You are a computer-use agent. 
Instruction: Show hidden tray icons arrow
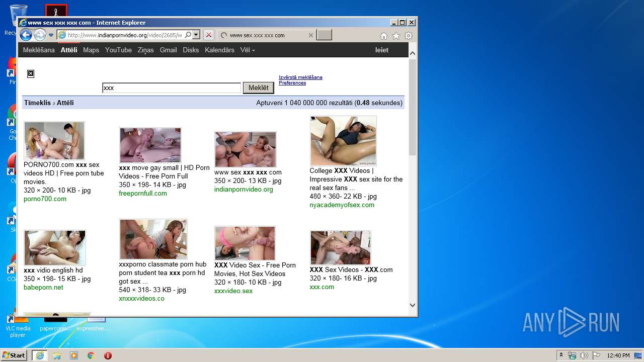(x=561, y=355)
